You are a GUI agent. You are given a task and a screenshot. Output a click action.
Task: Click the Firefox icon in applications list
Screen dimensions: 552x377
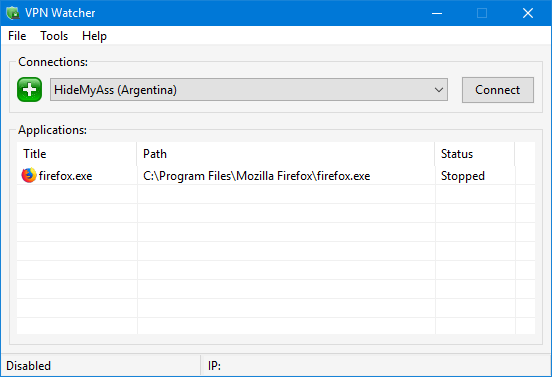click(29, 175)
